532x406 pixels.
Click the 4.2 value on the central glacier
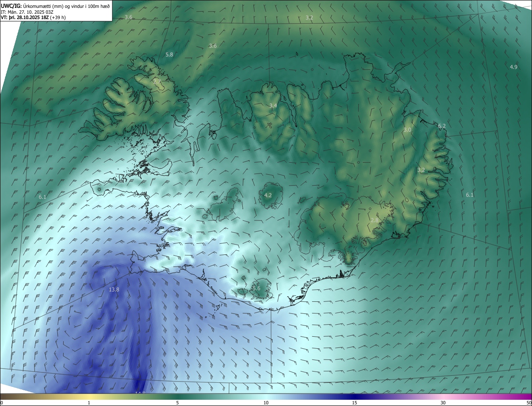pyautogui.click(x=268, y=195)
